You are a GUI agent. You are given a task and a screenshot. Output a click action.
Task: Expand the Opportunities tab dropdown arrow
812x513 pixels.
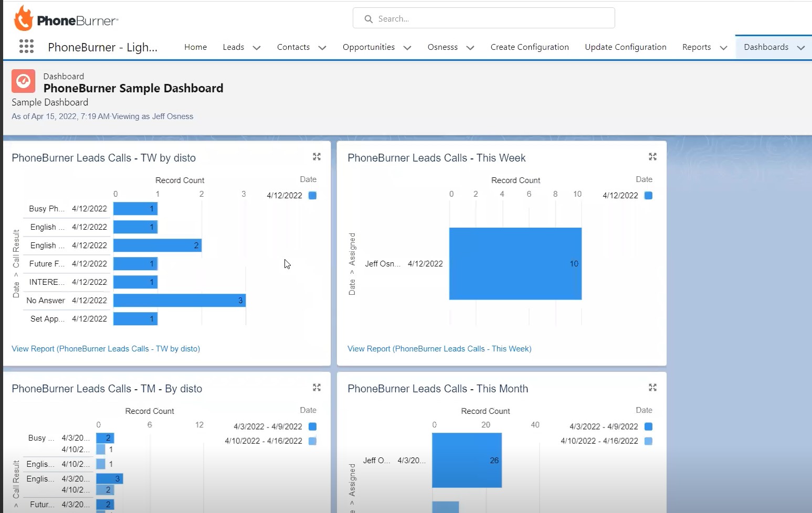click(x=407, y=48)
